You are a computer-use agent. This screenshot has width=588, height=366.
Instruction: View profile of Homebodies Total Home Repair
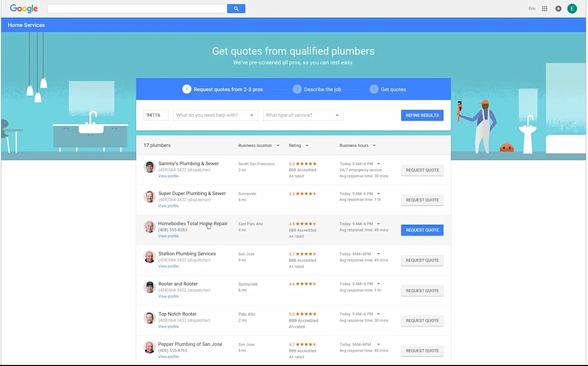(168, 237)
